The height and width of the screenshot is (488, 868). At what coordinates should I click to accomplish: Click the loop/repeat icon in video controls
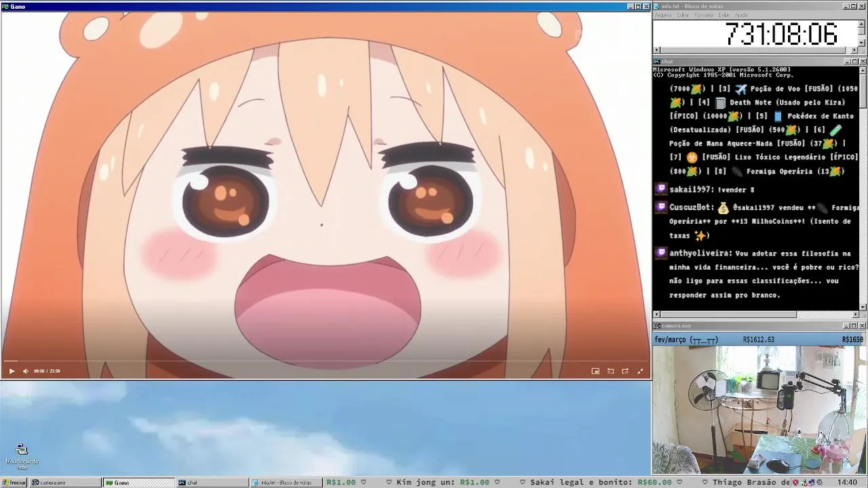(x=610, y=371)
